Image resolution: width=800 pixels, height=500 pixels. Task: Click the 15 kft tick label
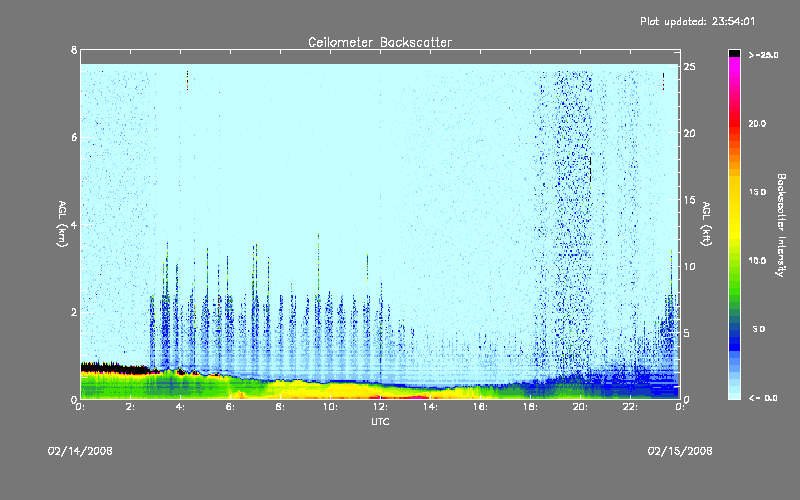point(689,200)
